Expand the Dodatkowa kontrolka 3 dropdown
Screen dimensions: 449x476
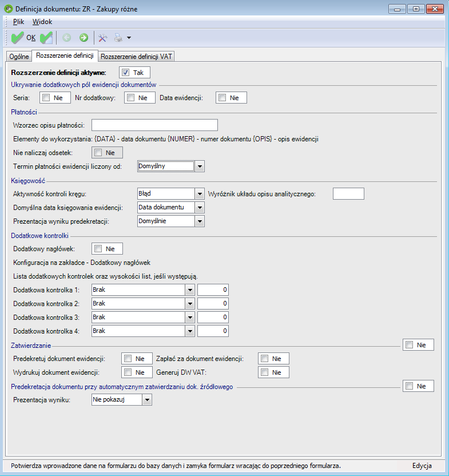[x=190, y=317]
